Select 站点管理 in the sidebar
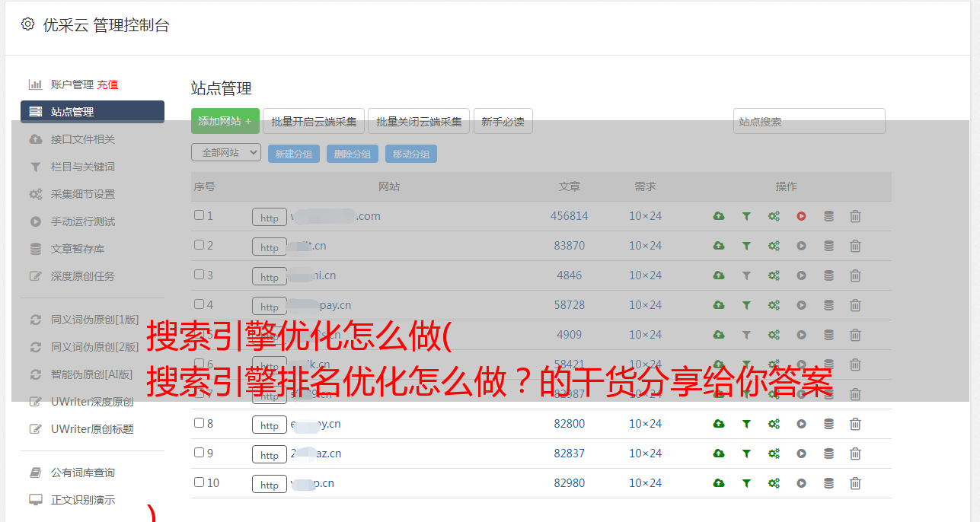Screen dimensions: 980x522 pyautogui.click(x=92, y=112)
